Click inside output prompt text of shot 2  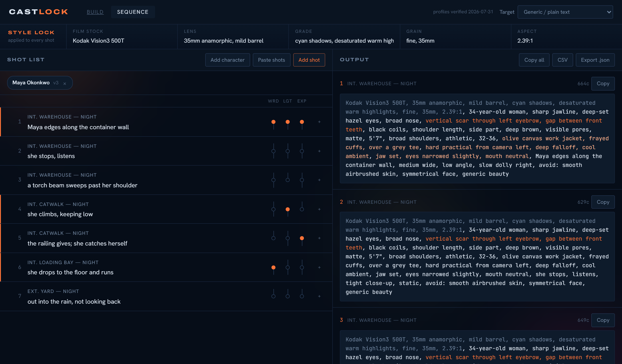coord(477,257)
